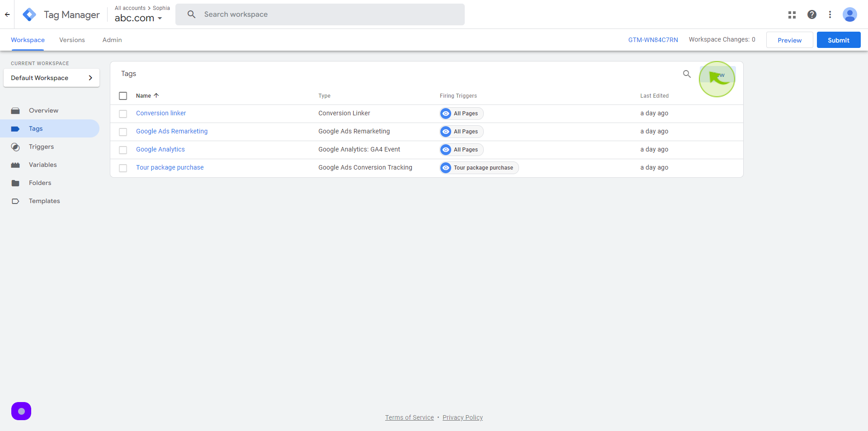The image size is (868, 431).
Task: Click the purple recorder circle button
Action: coord(21,411)
